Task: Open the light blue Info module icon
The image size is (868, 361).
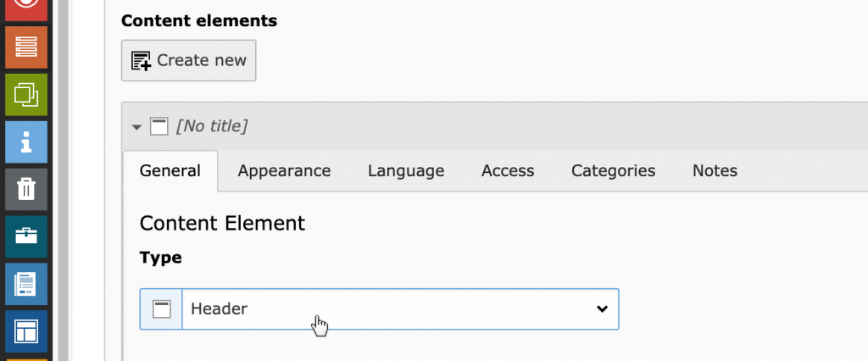Action: (26, 142)
